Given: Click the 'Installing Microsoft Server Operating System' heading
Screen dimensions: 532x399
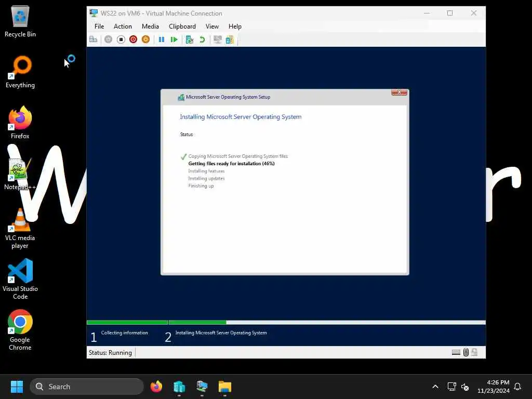Looking at the screenshot, I should click(241, 117).
